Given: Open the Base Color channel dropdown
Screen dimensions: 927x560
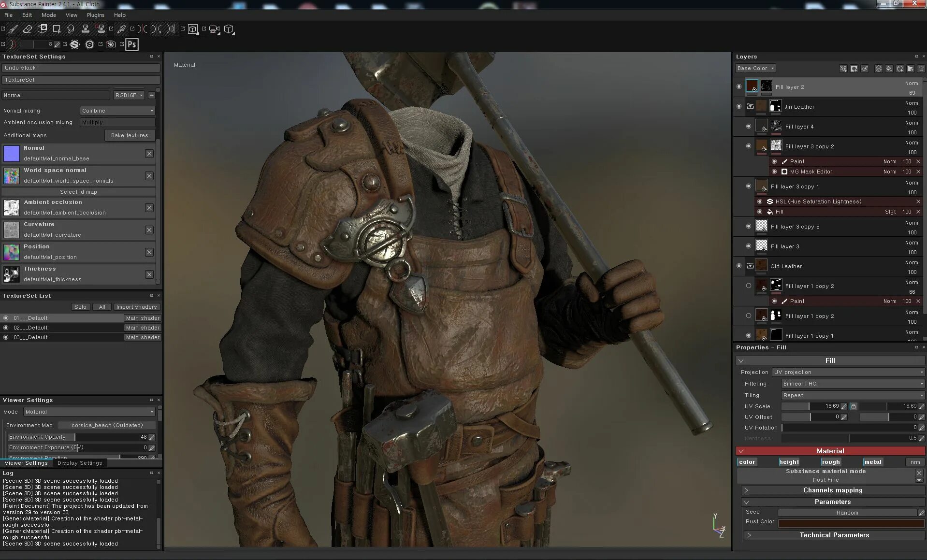Looking at the screenshot, I should [x=755, y=69].
